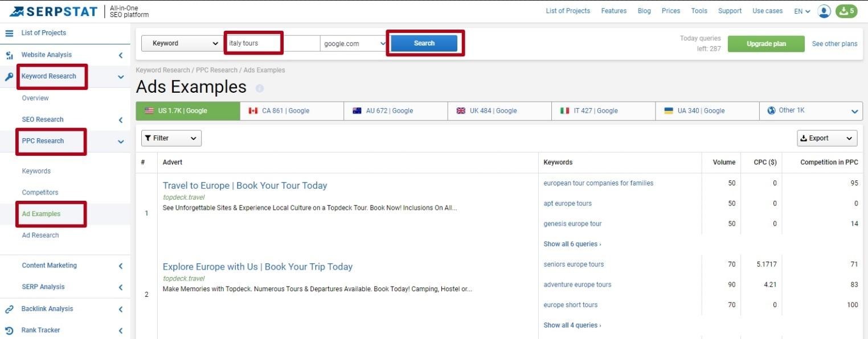Open top navigation List of Projects link
This screenshot has height=339, width=868.
568,11
